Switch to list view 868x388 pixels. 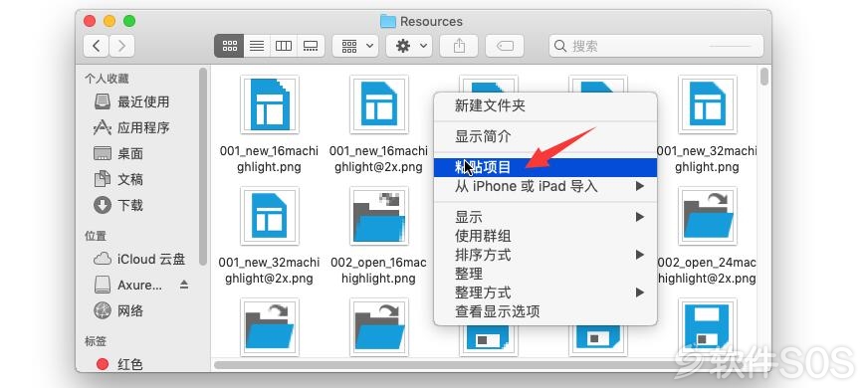click(256, 46)
